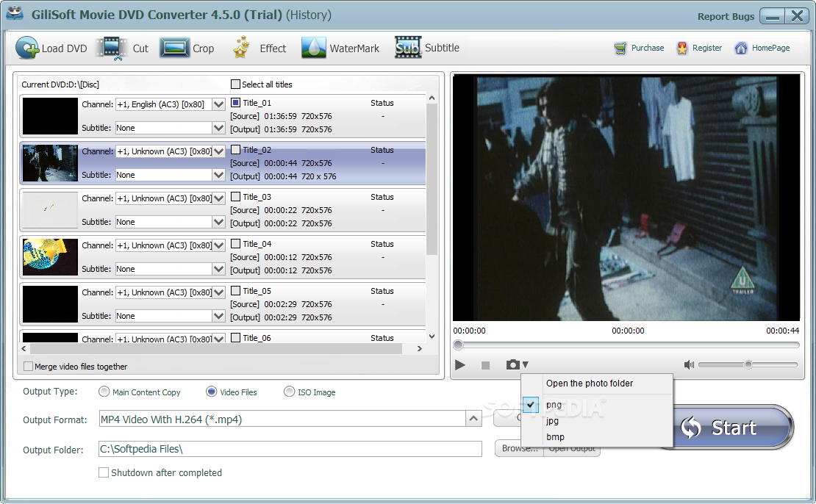This screenshot has height=504, width=816.
Task: Open the History link in title
Action: 309,15
